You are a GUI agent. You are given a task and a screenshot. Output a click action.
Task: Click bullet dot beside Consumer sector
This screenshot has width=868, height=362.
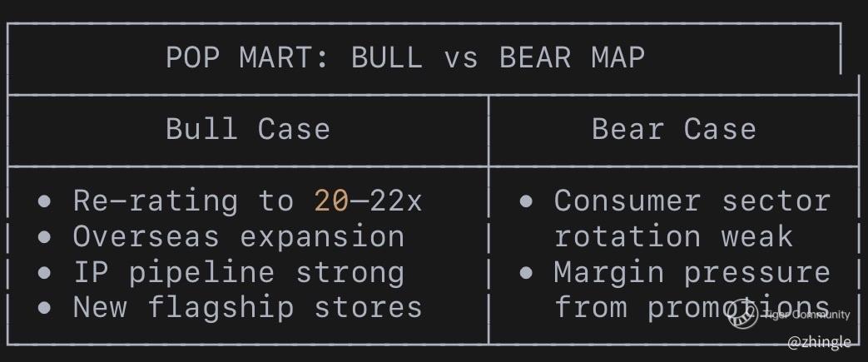526,201
